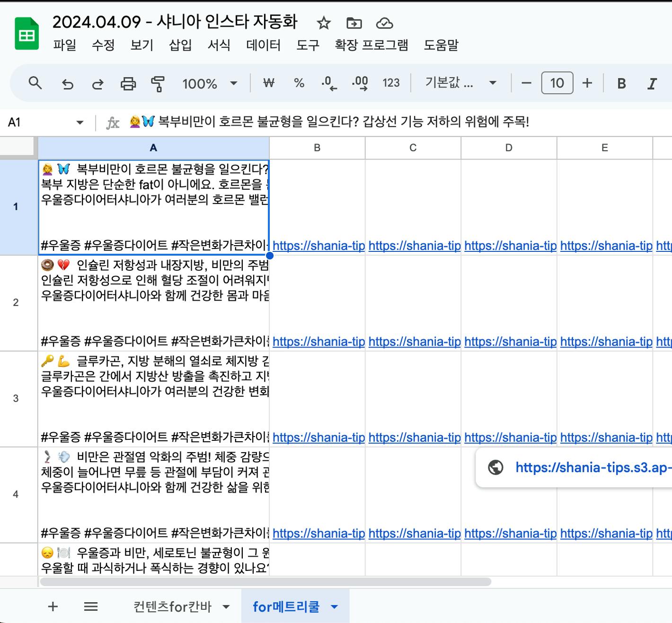The height and width of the screenshot is (623, 672).
Task: Move document to folder icon
Action: point(354,23)
